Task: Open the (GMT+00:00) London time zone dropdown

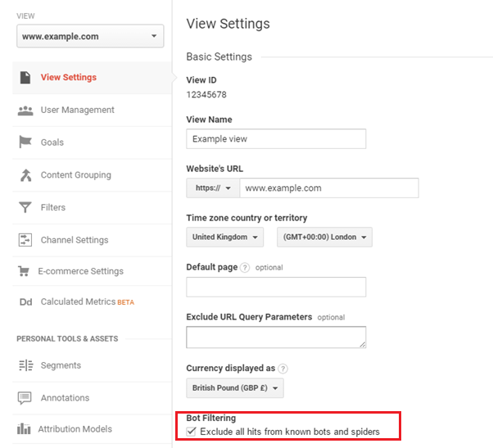Action: 325,238
